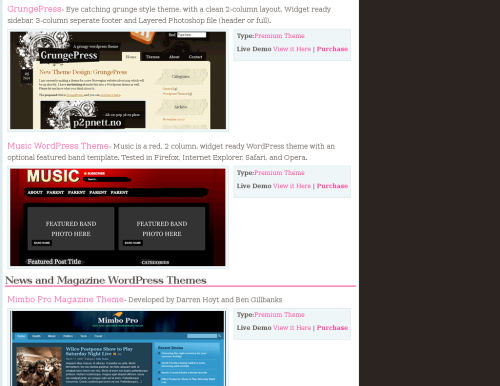
Task: Click the p2pnett.no banner in GrungePress preview
Action: point(93,115)
